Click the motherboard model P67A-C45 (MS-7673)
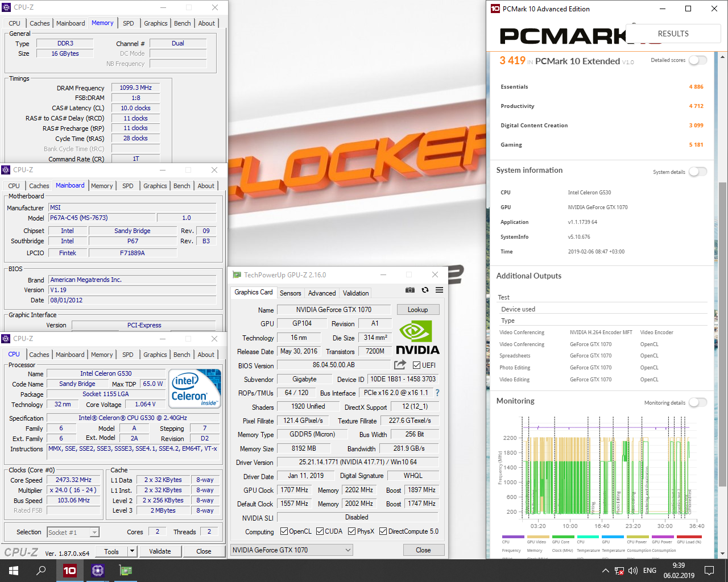The height and width of the screenshot is (582, 728). (102, 218)
